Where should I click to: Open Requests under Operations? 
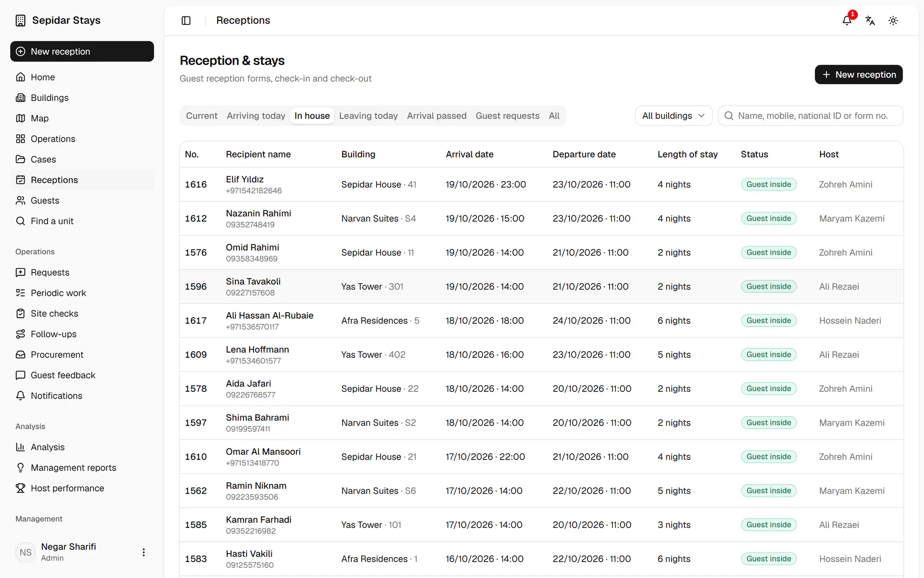click(82, 272)
